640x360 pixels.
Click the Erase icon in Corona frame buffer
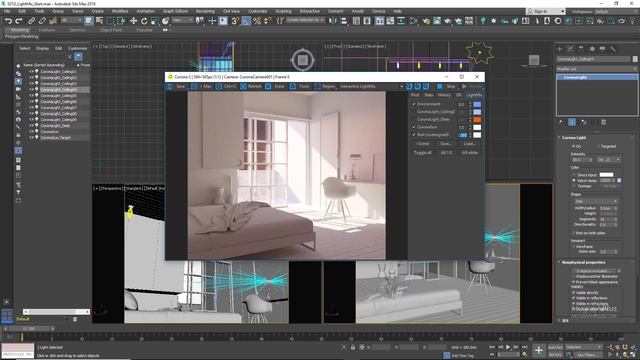click(x=268, y=87)
